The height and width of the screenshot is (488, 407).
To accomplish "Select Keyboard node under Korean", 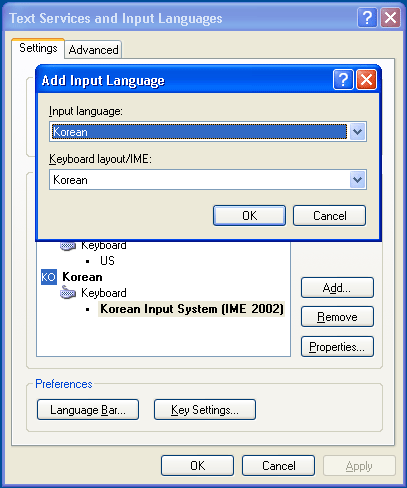I will click(104, 293).
